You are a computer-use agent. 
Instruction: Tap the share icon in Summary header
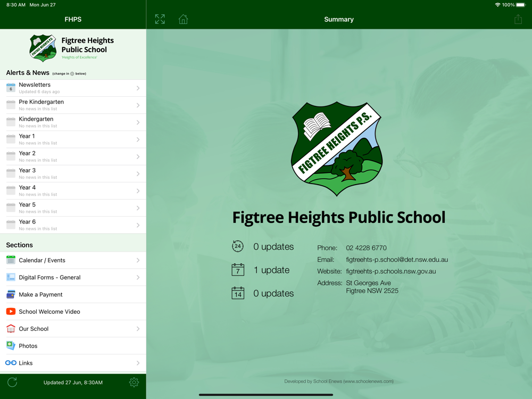518,19
